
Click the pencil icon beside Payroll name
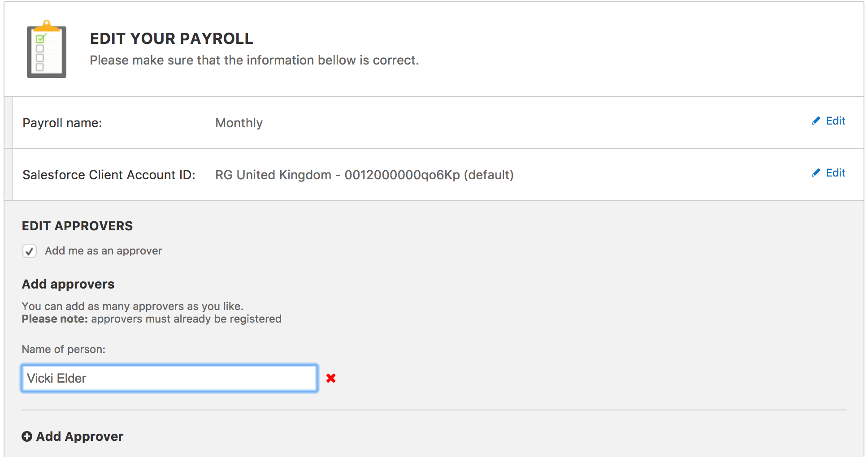coord(816,121)
